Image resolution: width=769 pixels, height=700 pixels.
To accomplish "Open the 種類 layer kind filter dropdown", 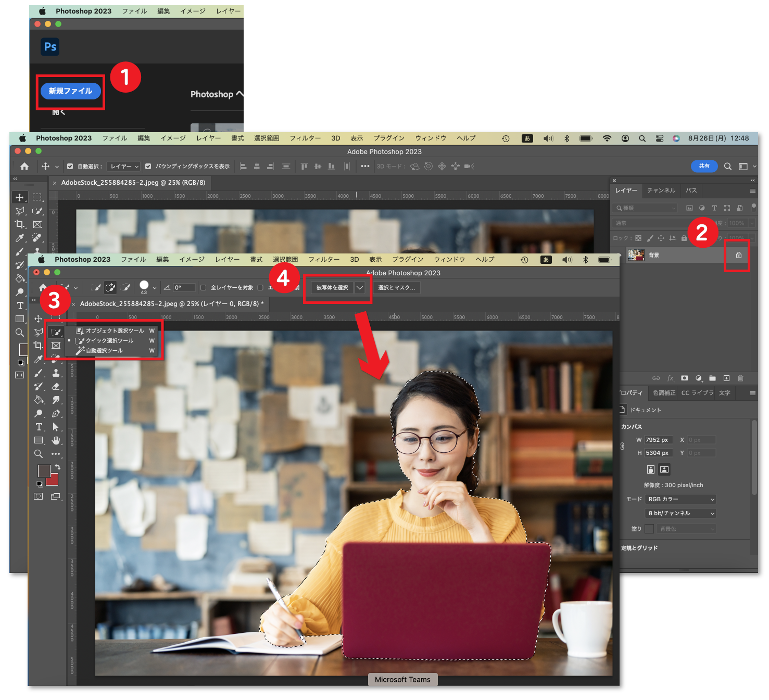I will coord(645,208).
